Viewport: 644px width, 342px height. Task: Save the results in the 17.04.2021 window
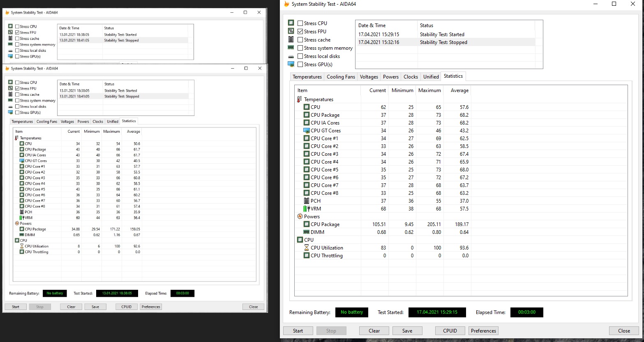pyautogui.click(x=407, y=331)
